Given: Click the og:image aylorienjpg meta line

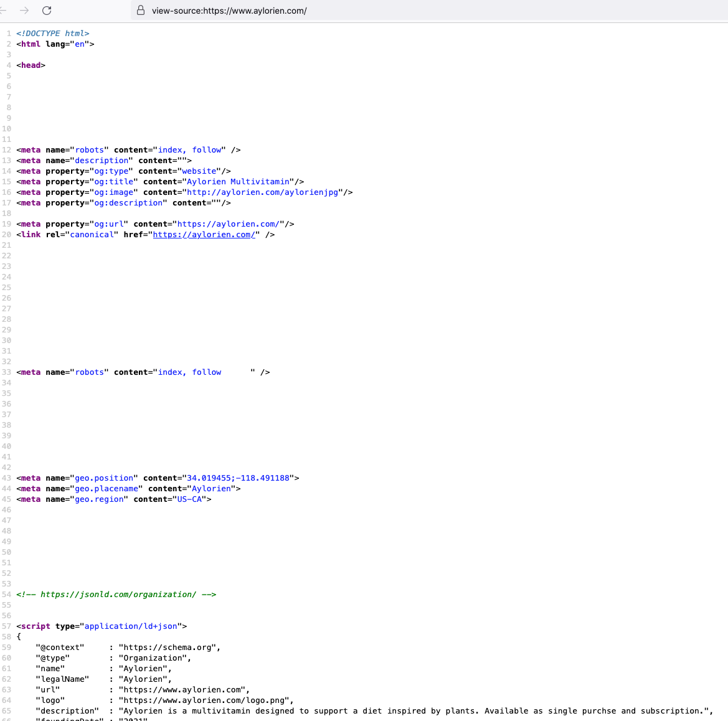Looking at the screenshot, I should coord(184,192).
